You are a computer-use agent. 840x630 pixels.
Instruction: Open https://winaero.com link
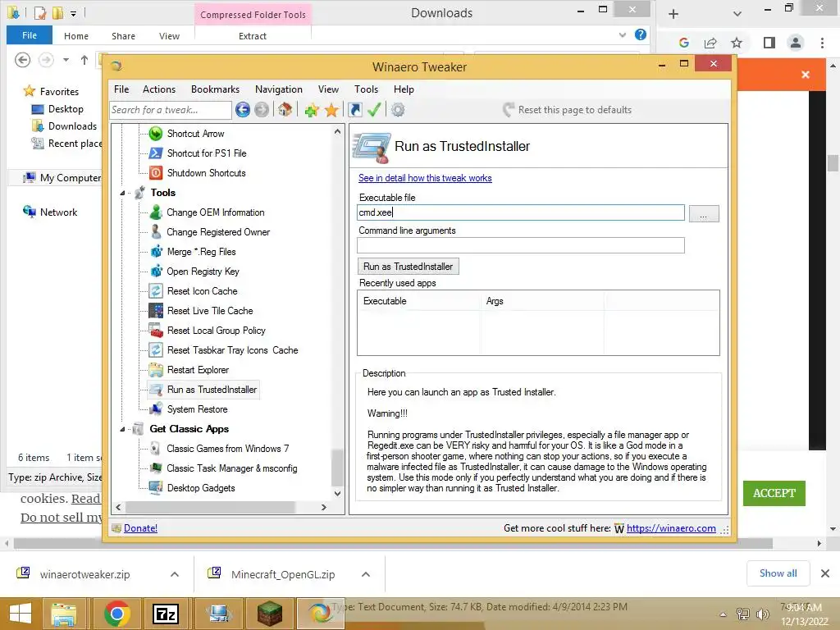(671, 528)
